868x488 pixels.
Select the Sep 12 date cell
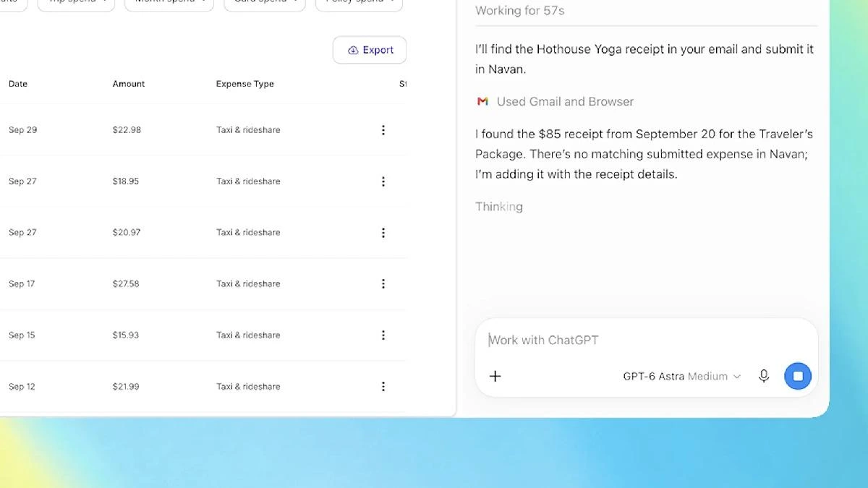click(x=22, y=387)
